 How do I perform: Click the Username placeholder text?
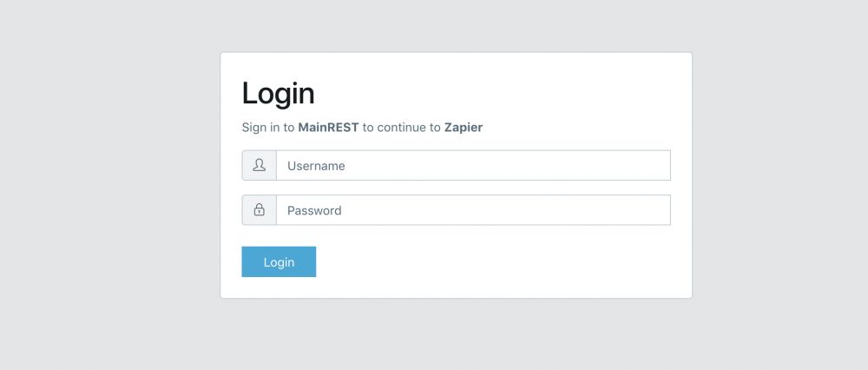pos(316,165)
